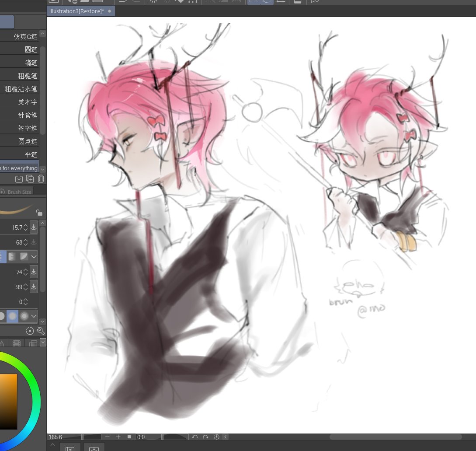Image resolution: width=476 pixels, height=451 pixels.
Task: Click the stepper arrows beside 74
Action: 25,272
